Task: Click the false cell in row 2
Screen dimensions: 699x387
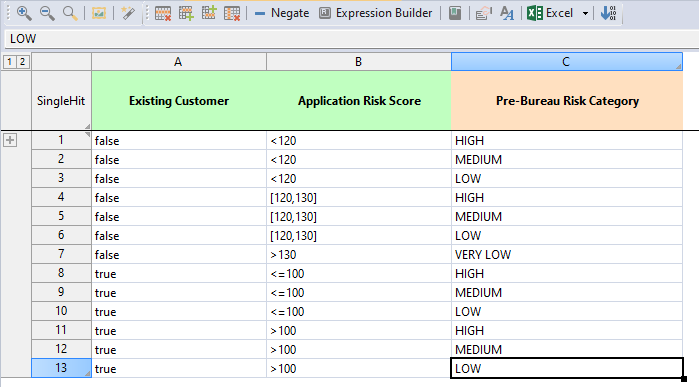Action: point(179,160)
